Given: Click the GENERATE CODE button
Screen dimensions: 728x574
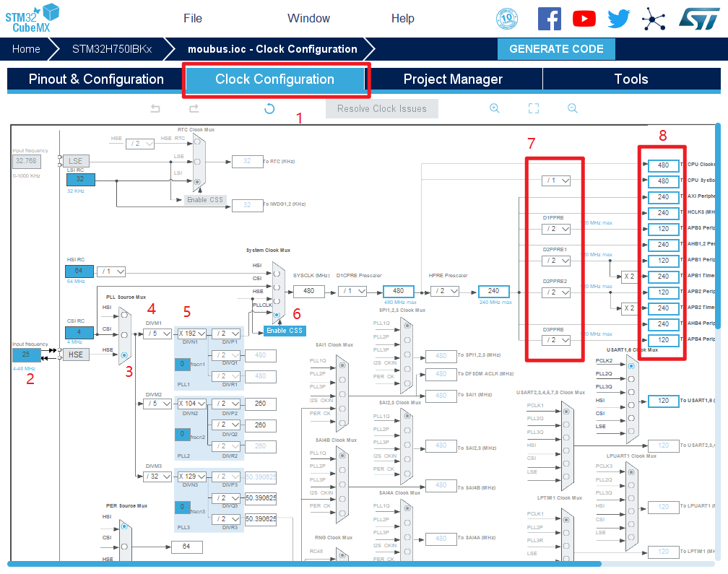Looking at the screenshot, I should pyautogui.click(x=556, y=49).
